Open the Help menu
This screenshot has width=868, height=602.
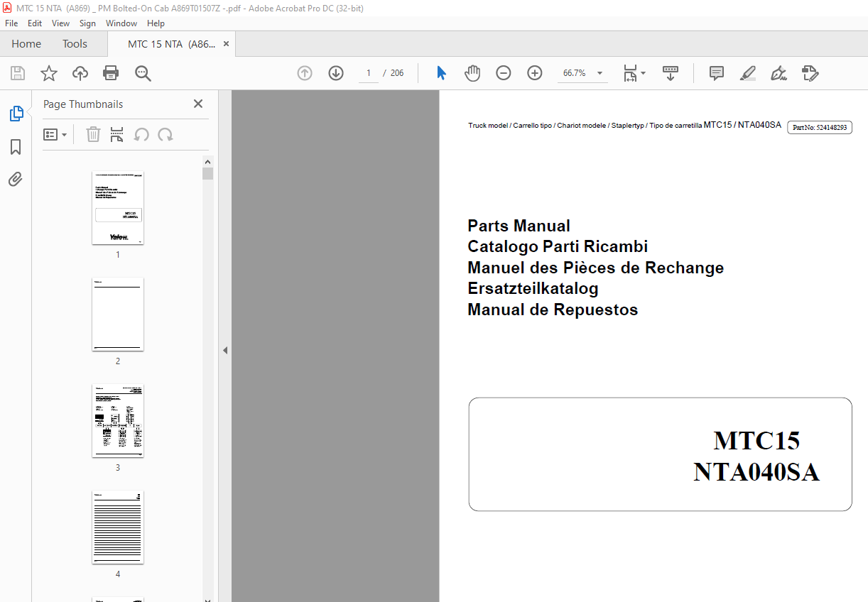point(156,23)
